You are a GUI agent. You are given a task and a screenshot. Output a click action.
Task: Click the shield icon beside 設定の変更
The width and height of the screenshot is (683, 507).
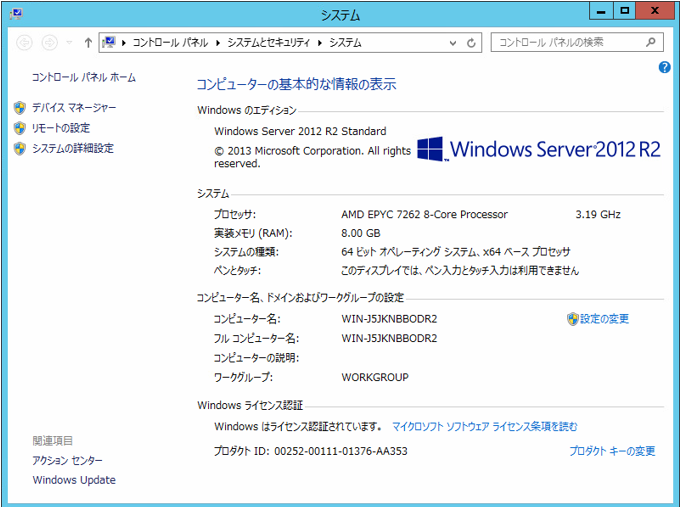(572, 319)
